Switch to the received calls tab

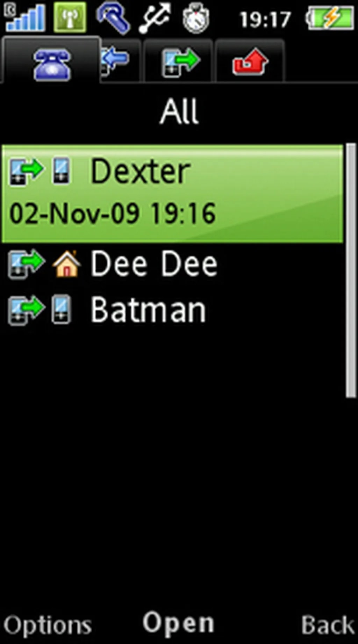point(121,61)
